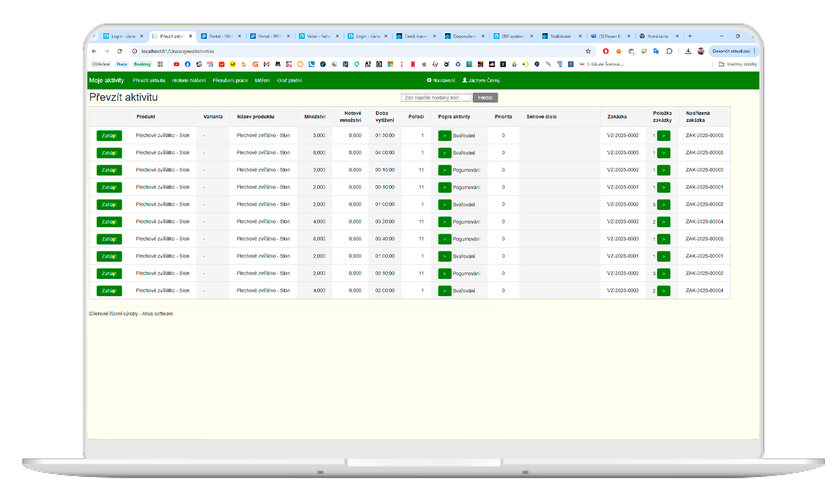Open the browser extensions puzzle icon
The image size is (840, 504).
coord(669,51)
